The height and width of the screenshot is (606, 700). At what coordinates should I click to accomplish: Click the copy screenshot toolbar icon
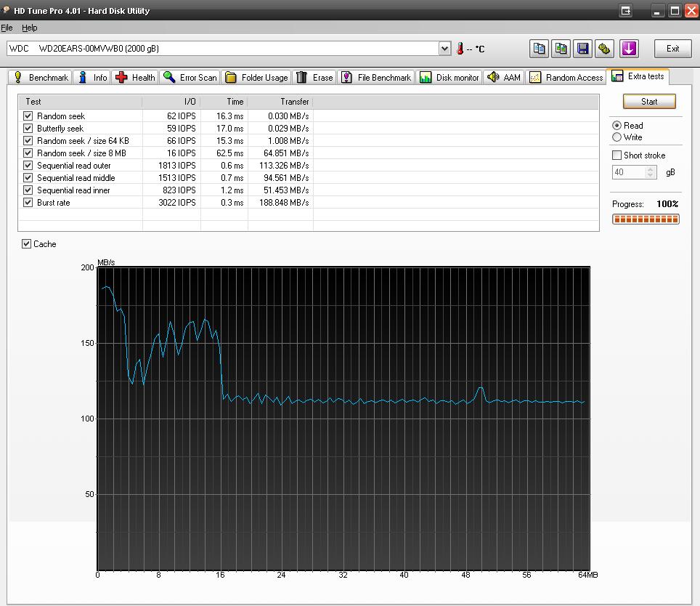click(x=561, y=49)
